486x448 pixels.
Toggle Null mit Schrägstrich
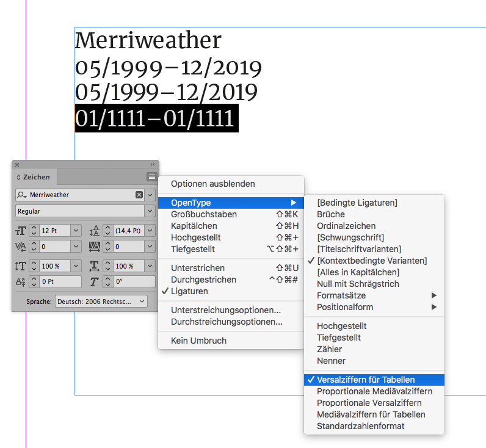374,284
